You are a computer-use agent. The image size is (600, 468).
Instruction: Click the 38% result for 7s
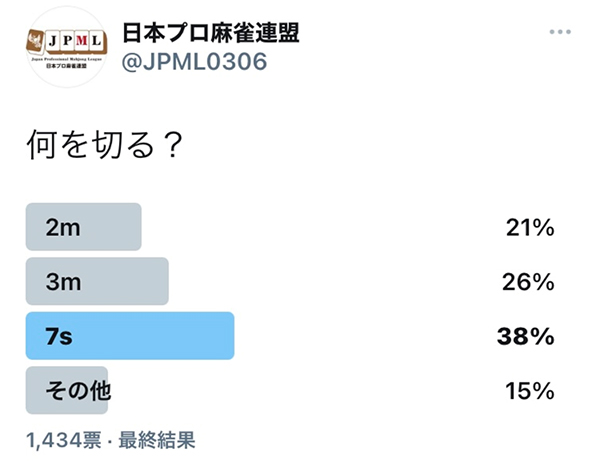[526, 337]
